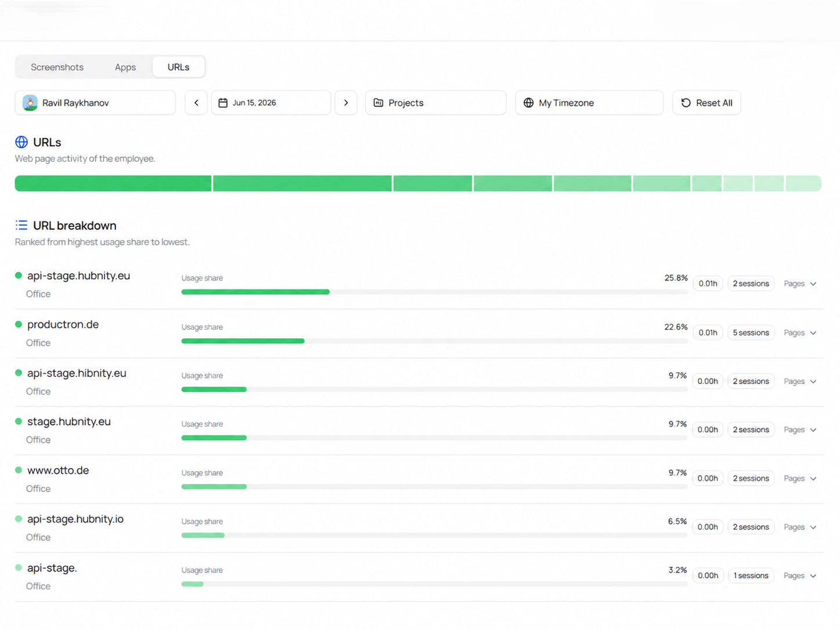
Task: Select the last segment of the URL activity bar
Action: click(803, 183)
